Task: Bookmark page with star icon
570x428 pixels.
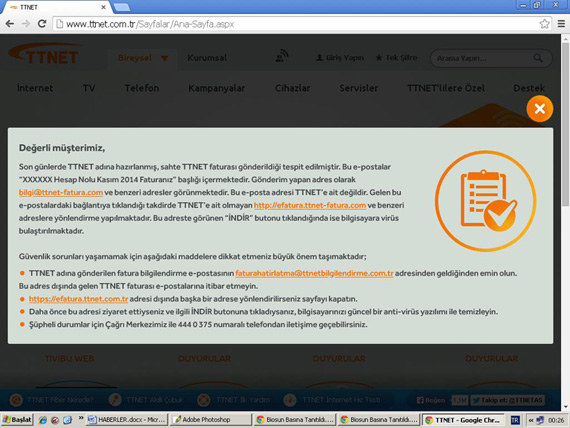Action: click(x=544, y=24)
